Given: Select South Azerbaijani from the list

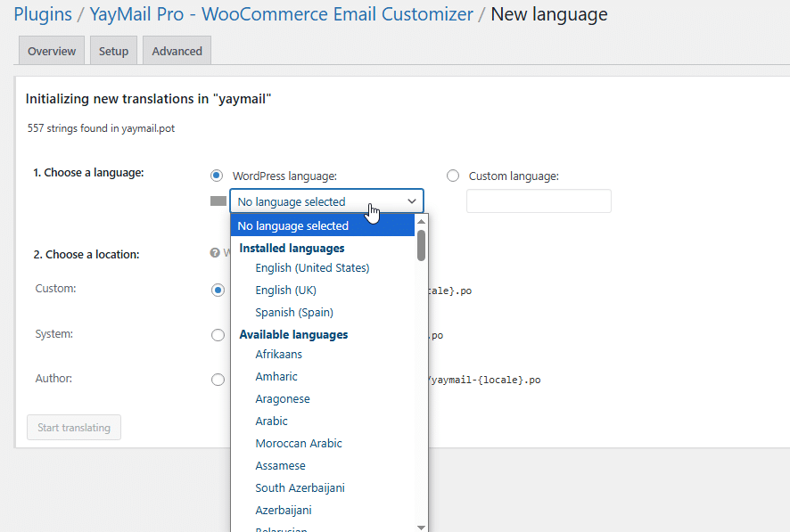Looking at the screenshot, I should click(x=300, y=487).
